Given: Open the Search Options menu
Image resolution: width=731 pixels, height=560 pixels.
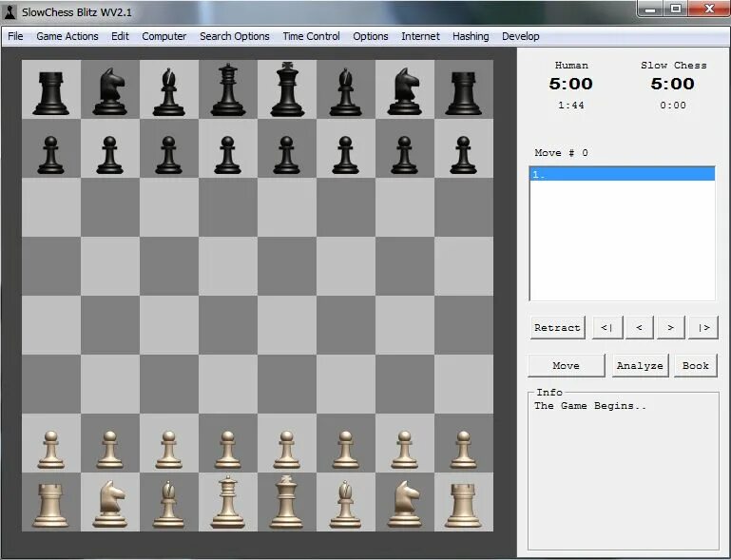Looking at the screenshot, I should [235, 36].
